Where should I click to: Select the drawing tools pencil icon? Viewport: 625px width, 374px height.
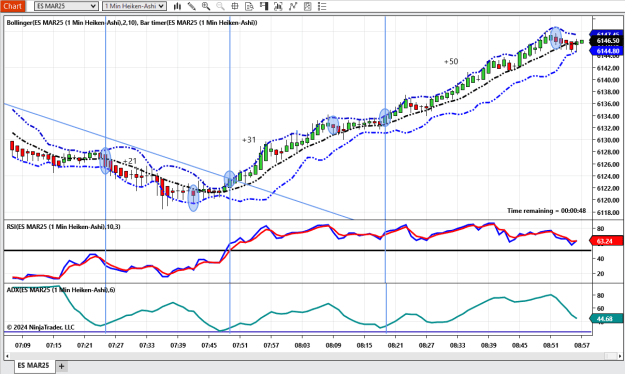pyautogui.click(x=192, y=6)
